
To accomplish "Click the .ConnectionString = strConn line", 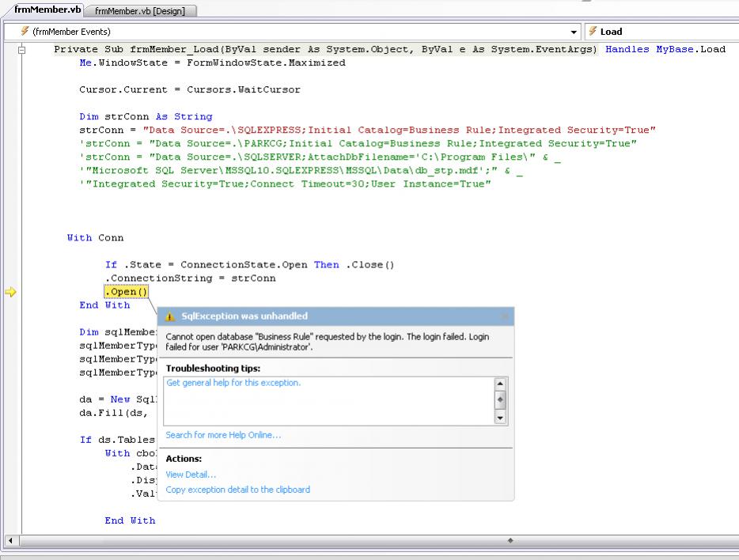I will [x=191, y=278].
